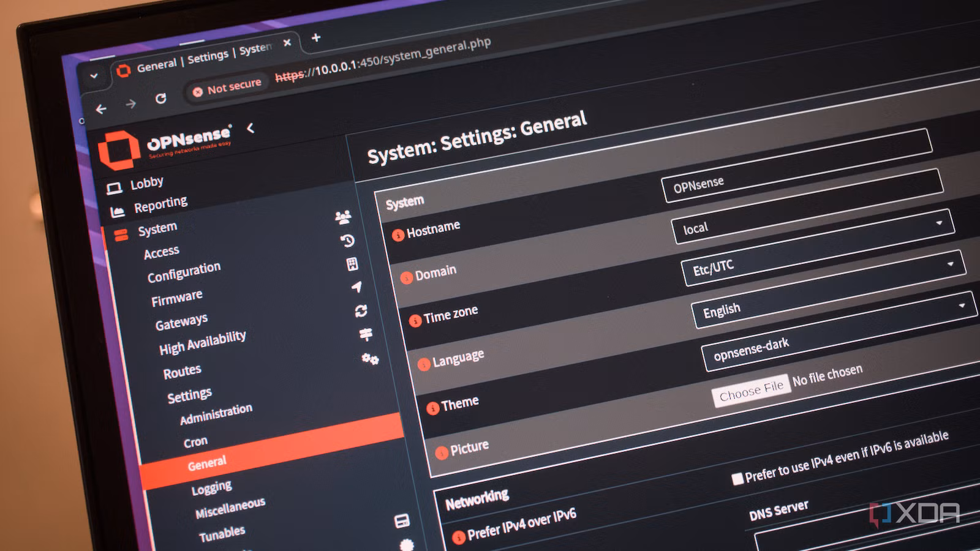
Task: Open Firmware in the System menu
Action: [x=177, y=299]
